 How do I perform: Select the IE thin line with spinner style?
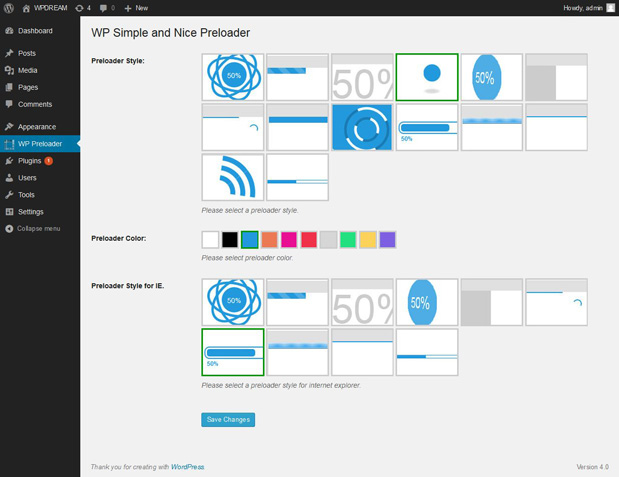[557, 302]
